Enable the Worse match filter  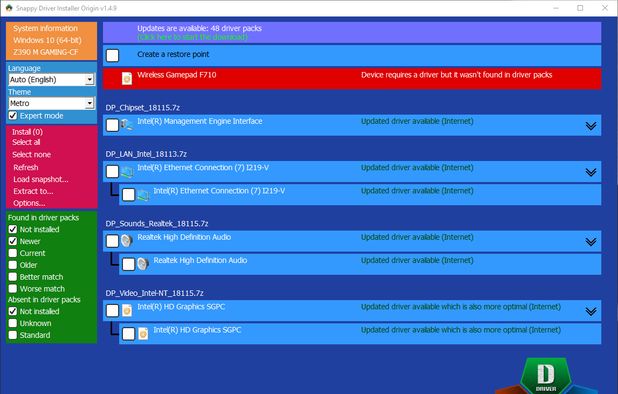pyautogui.click(x=13, y=288)
